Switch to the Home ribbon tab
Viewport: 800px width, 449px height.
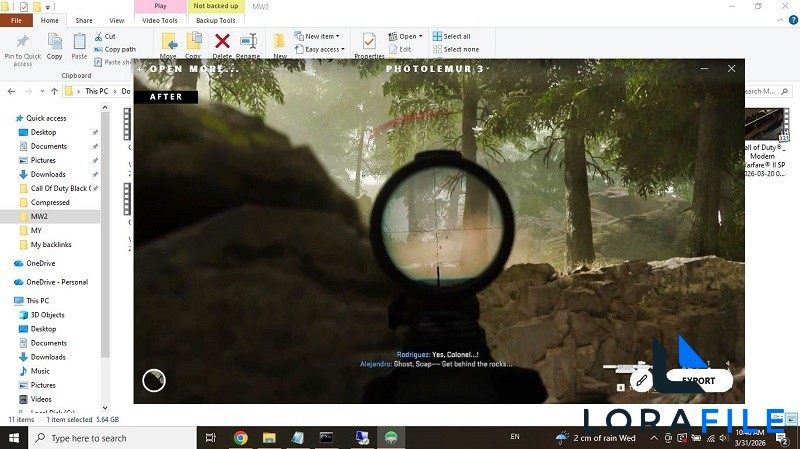[49, 20]
